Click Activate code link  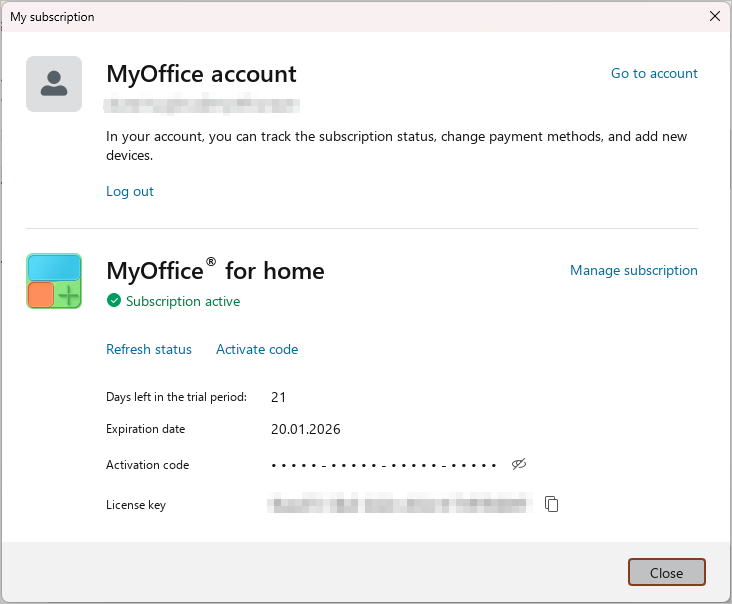coord(257,349)
